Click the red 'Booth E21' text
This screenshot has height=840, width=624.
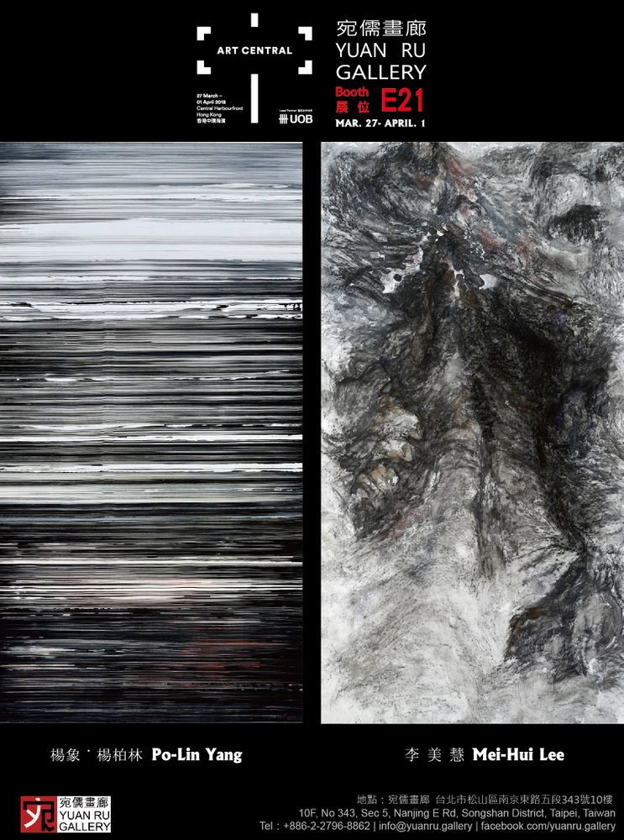tap(380, 99)
